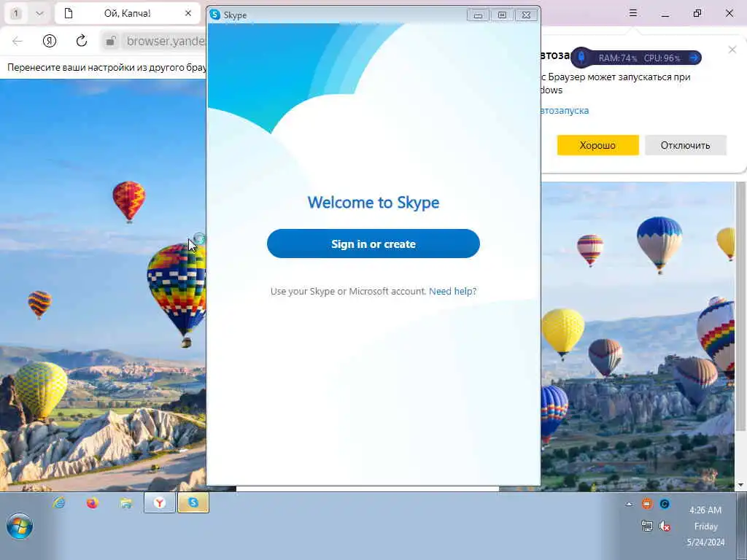Launch Internet Explorer from taskbar

coord(59,502)
